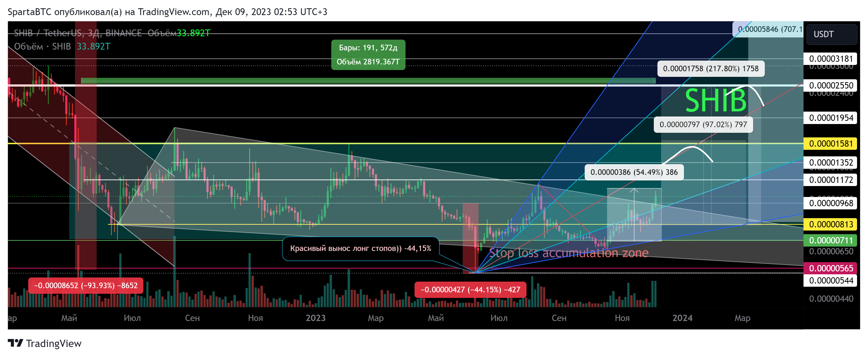Click the Объём · SHIB indicator legend
The width and height of the screenshot is (868, 357).
[x=62, y=46]
